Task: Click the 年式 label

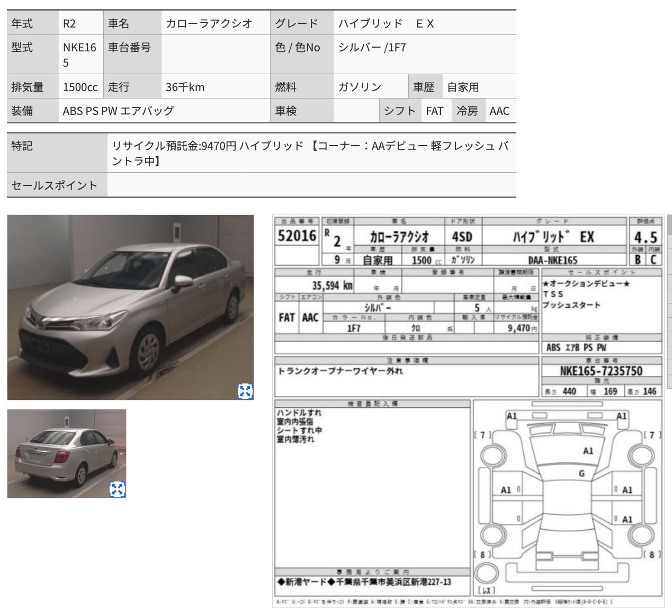Action: (22, 23)
